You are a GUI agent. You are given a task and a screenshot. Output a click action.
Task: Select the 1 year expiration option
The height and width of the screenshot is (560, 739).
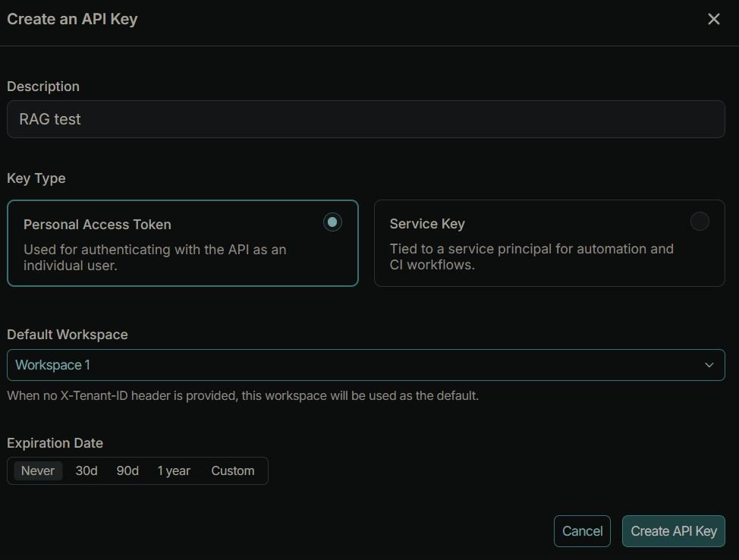tap(174, 470)
